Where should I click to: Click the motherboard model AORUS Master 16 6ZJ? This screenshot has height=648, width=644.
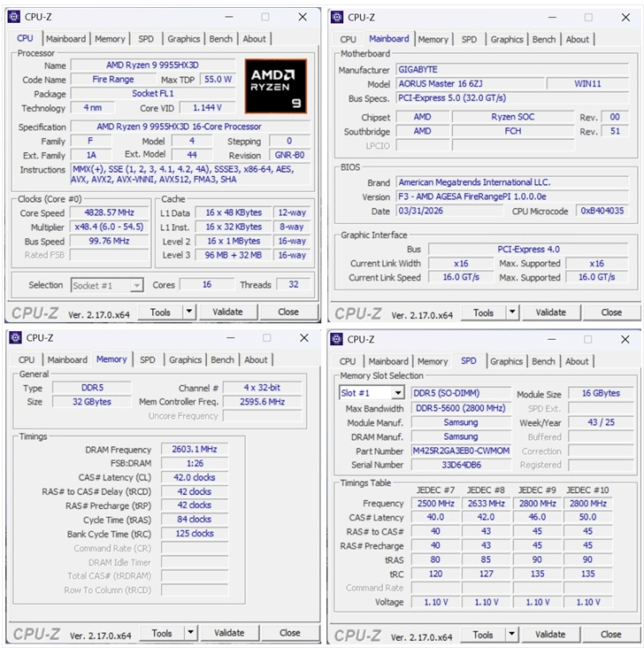coord(470,83)
